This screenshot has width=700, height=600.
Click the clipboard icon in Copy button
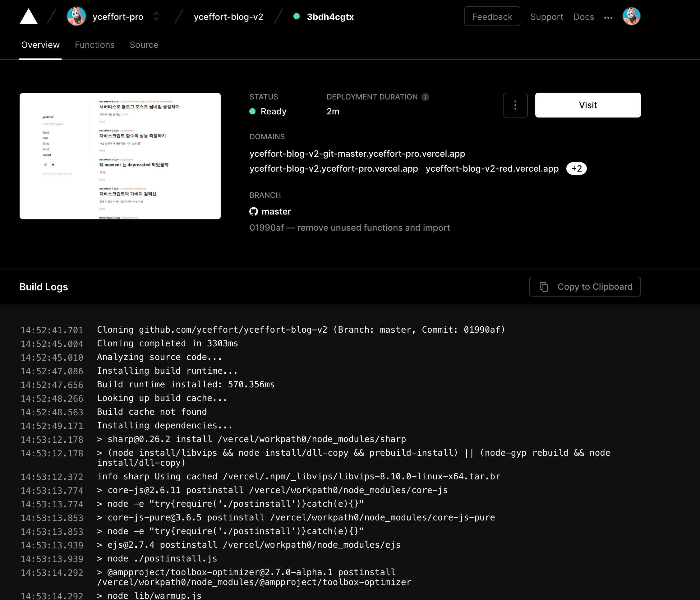coord(544,287)
